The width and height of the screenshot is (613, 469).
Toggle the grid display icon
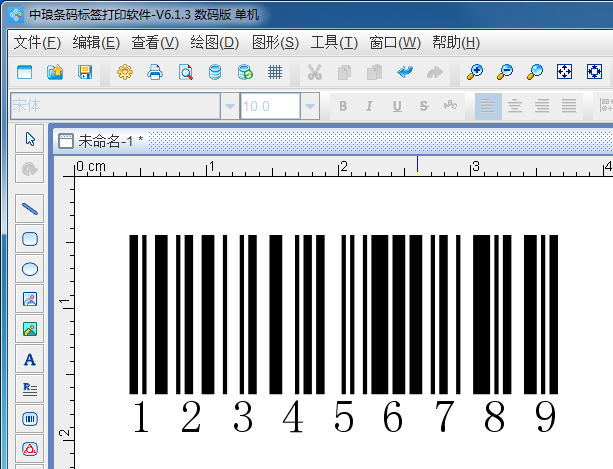(x=275, y=72)
